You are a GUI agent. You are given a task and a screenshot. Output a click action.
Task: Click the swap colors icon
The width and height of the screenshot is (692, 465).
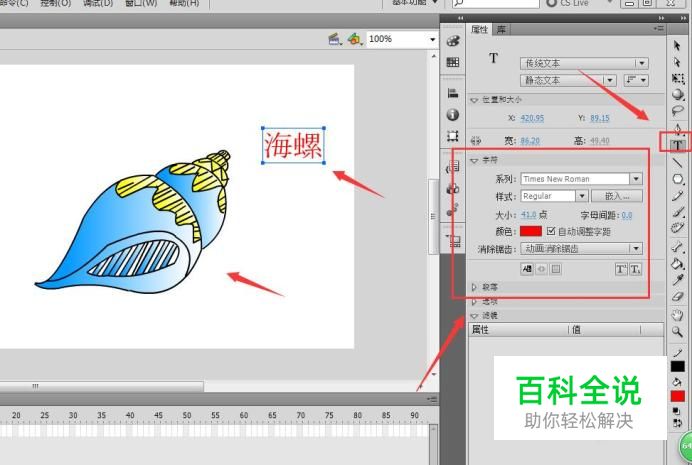[x=677, y=423]
